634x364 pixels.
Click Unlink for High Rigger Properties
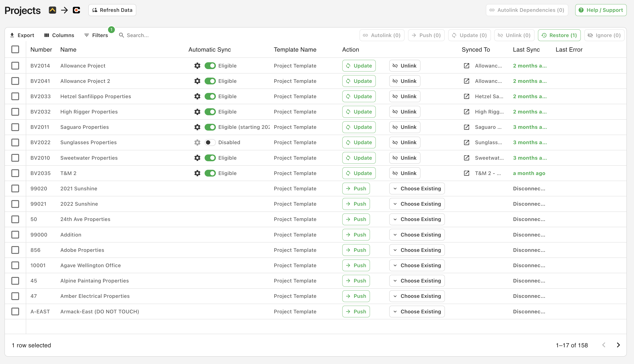405,112
